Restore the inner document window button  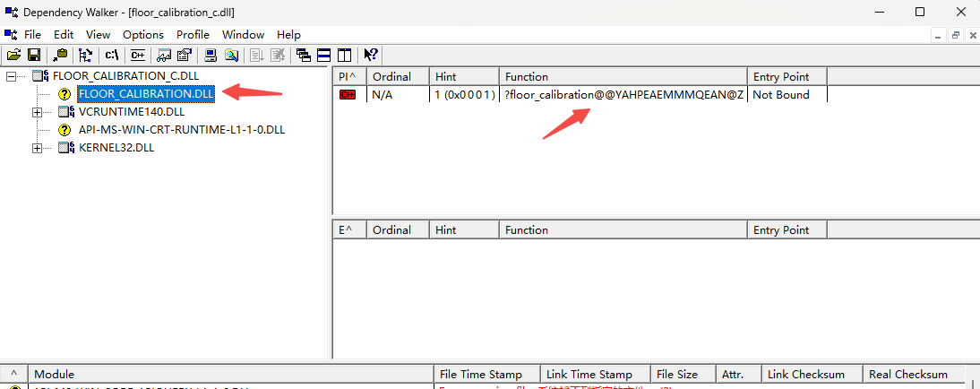coord(956,35)
